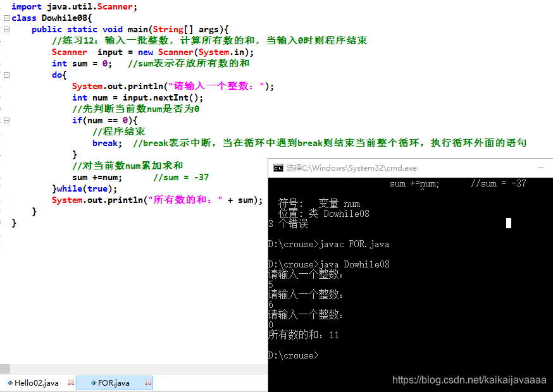Collapse the do block fold marker
This screenshot has width=553, height=392.
coord(7,75)
